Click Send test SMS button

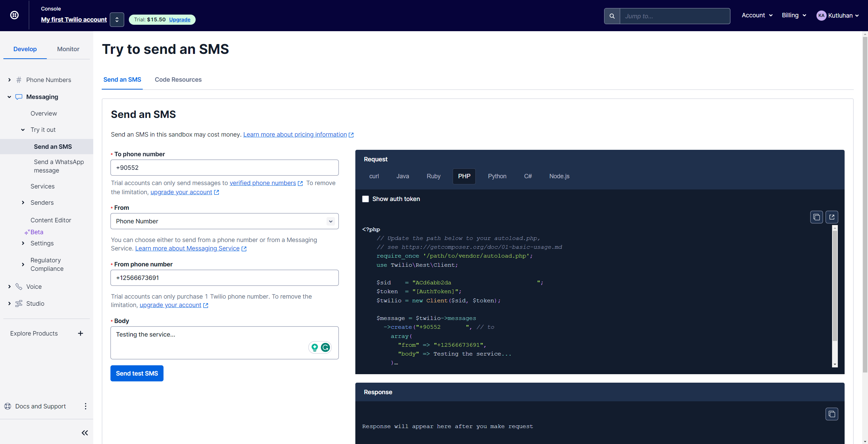[x=137, y=373]
